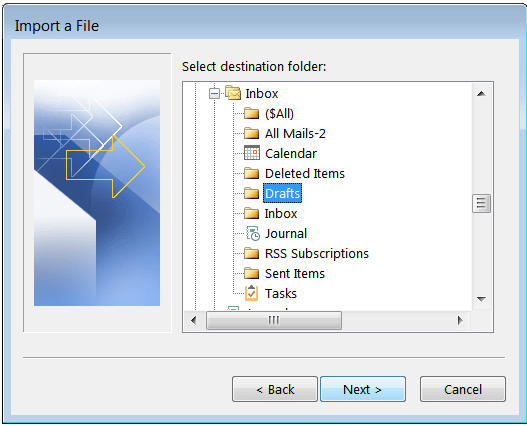This screenshot has width=527, height=426.
Task: Proceed with the Next > button
Action: click(x=363, y=389)
